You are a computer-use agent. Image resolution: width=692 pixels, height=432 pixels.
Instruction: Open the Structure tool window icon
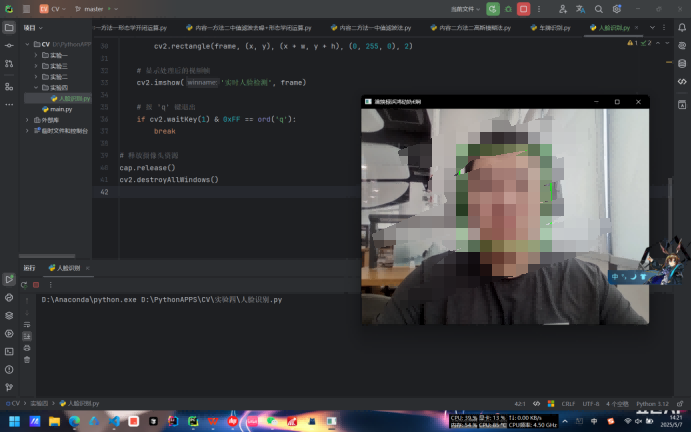(x=9, y=86)
